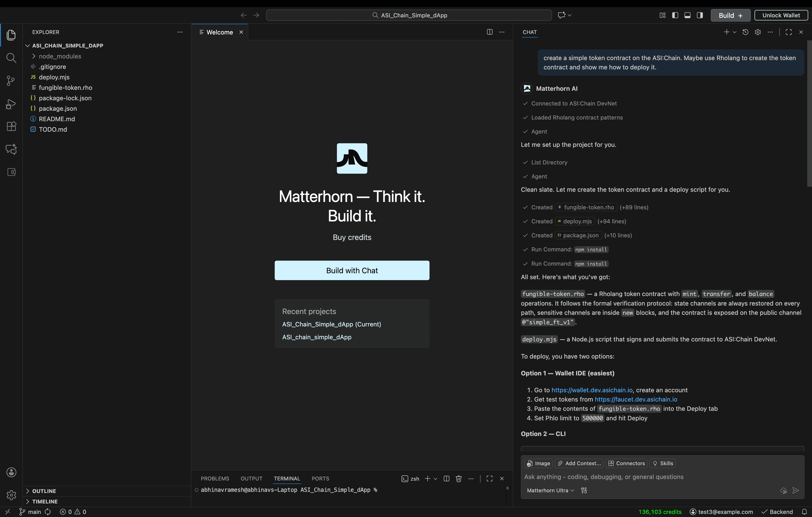
Task: Open the Search view icon
Action: click(x=11, y=58)
